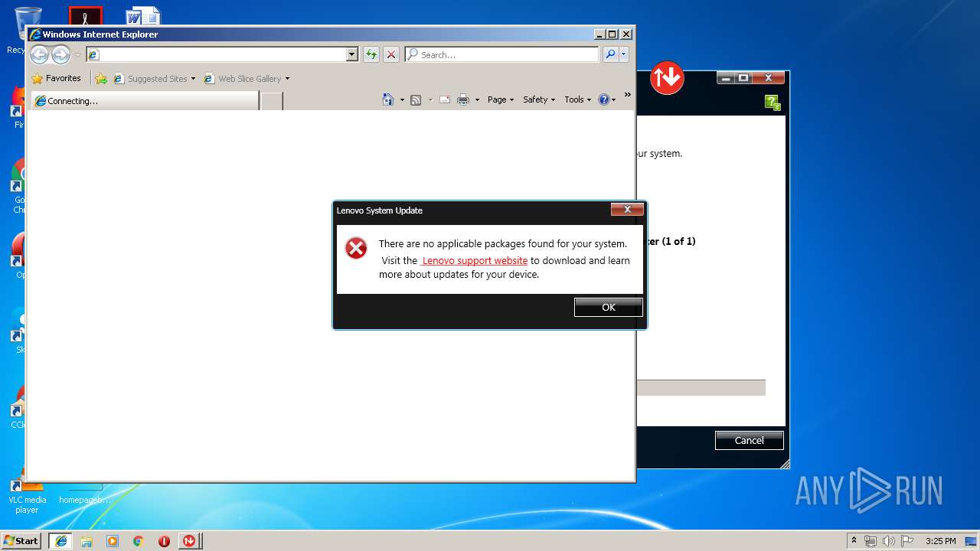Expand the IE command bar overflow chevron
The width and height of the screenshot is (980, 551).
[x=627, y=96]
